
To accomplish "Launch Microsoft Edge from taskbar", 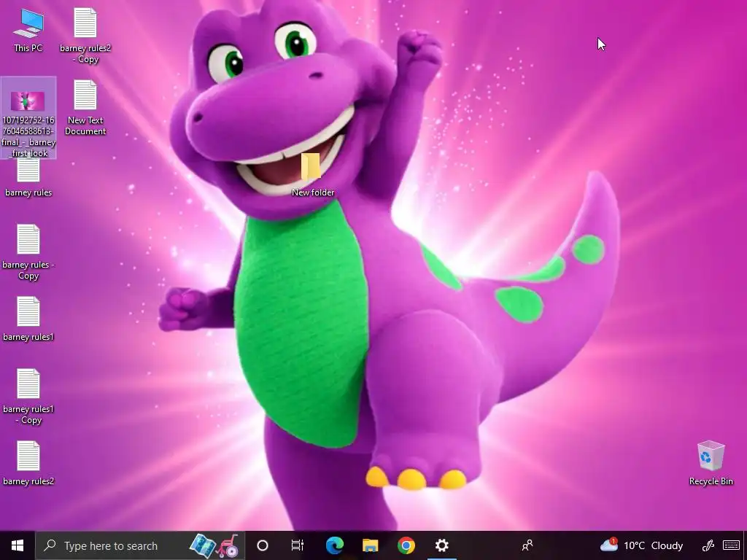I will click(334, 545).
